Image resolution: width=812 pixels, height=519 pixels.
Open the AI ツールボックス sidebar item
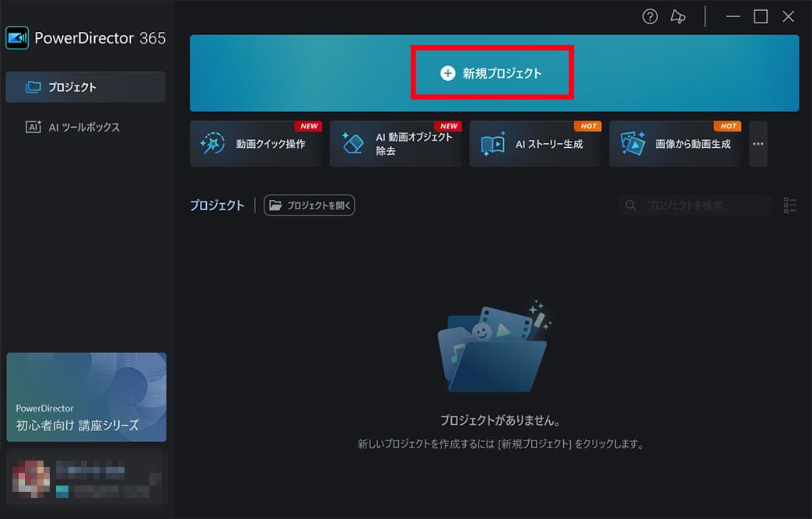point(86,127)
